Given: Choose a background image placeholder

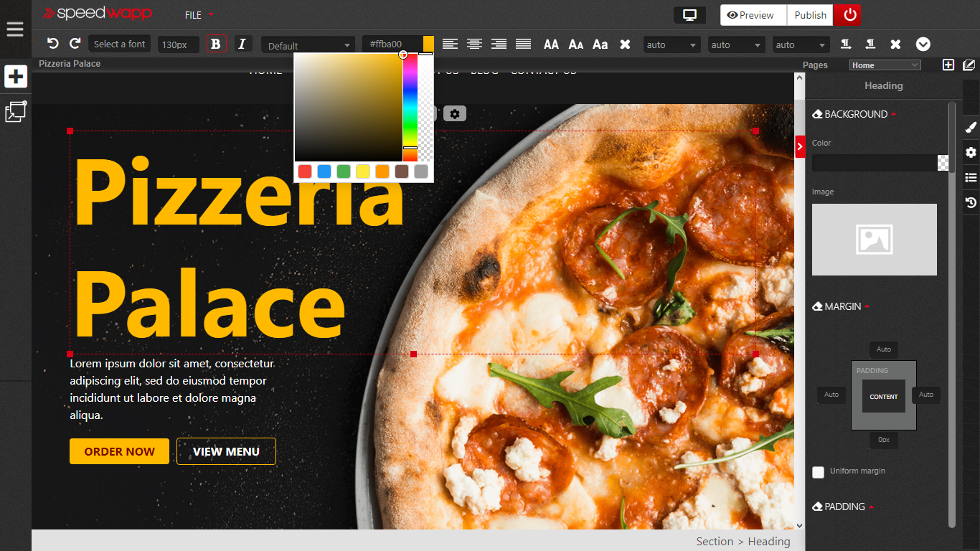Looking at the screenshot, I should point(875,240).
